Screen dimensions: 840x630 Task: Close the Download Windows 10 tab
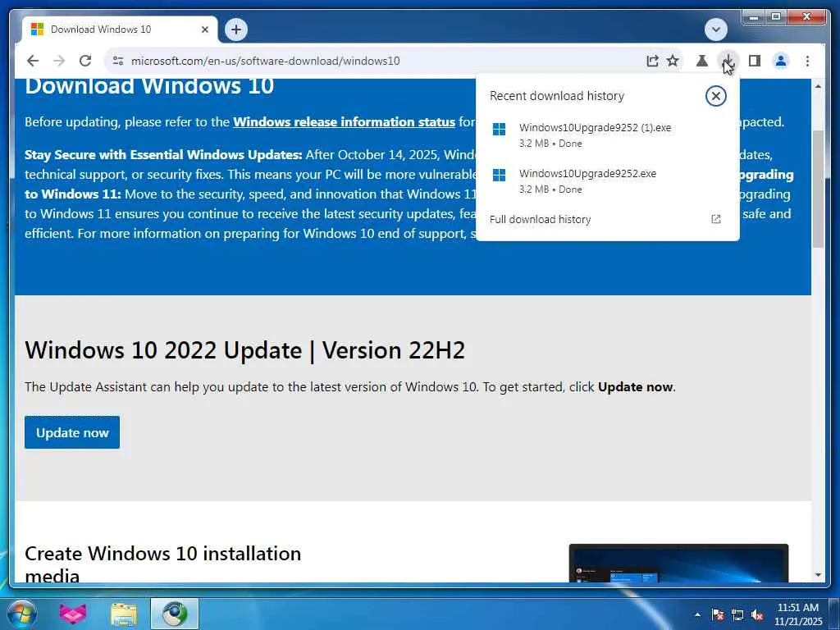(x=204, y=30)
